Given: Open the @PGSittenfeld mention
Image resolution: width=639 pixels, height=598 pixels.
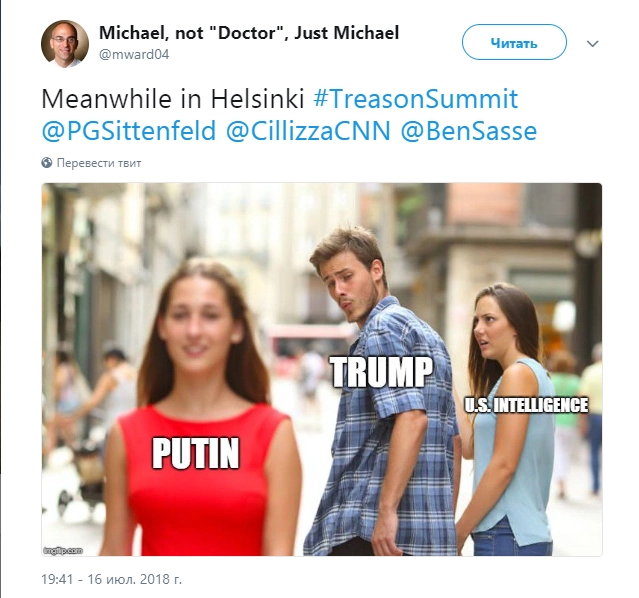Looking at the screenshot, I should [x=129, y=131].
